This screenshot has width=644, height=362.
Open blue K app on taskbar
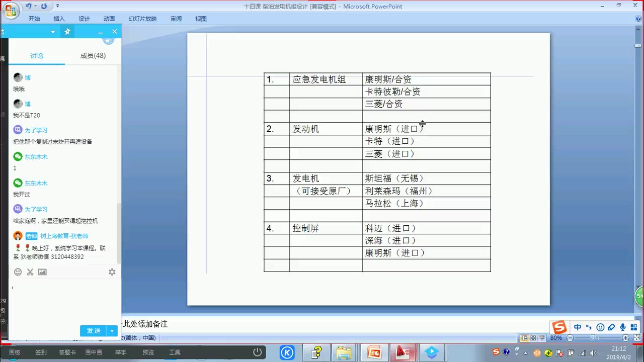287,353
